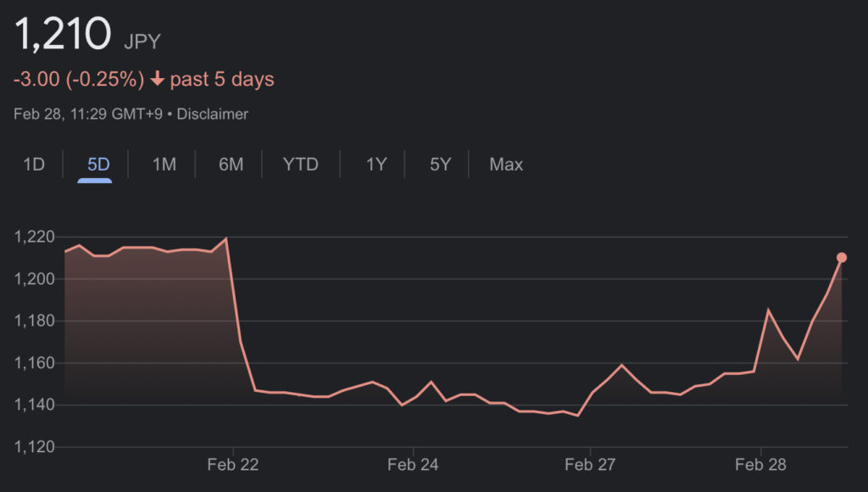Image resolution: width=868 pixels, height=492 pixels.
Task: Show the 6M chart range
Action: [x=231, y=165]
